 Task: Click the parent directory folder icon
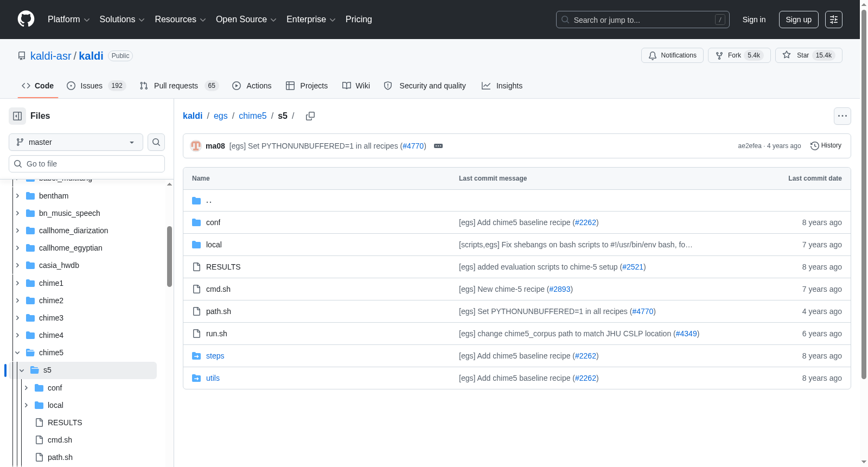(196, 201)
